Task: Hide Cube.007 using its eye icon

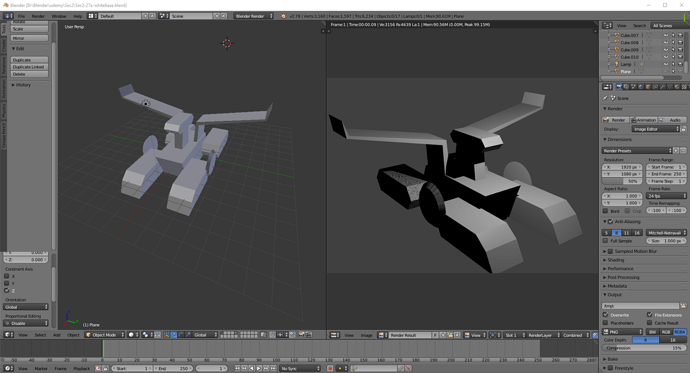Action: [x=666, y=35]
